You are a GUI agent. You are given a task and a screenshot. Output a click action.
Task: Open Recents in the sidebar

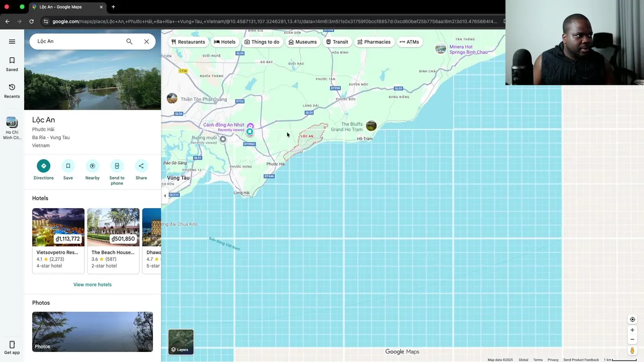[12, 91]
